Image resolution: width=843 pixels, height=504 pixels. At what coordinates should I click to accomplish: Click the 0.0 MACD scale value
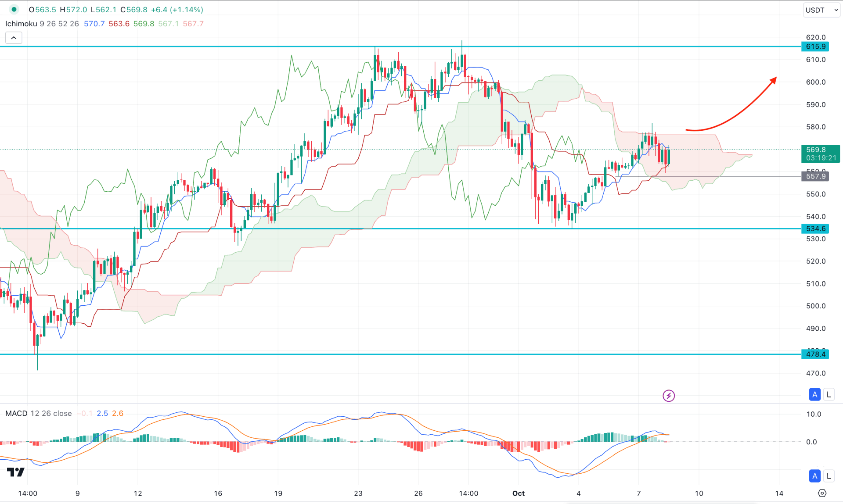(811, 442)
